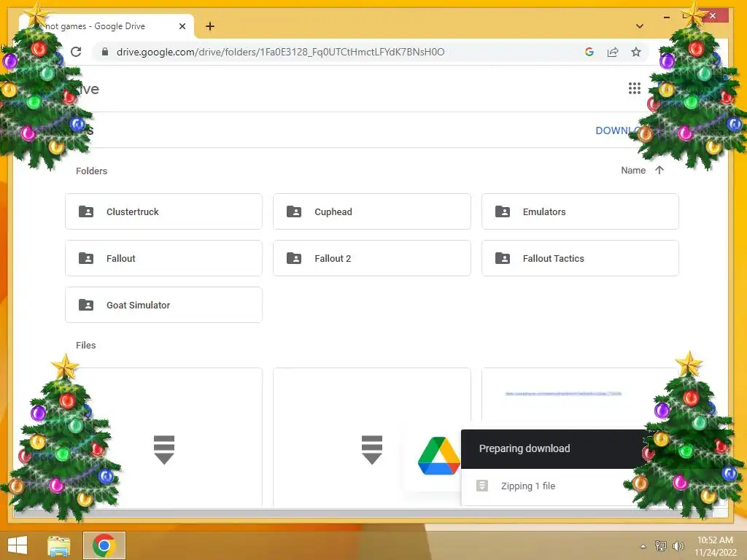This screenshot has width=747, height=560.
Task: Open the Fallout Tactics folder
Action: tap(580, 258)
